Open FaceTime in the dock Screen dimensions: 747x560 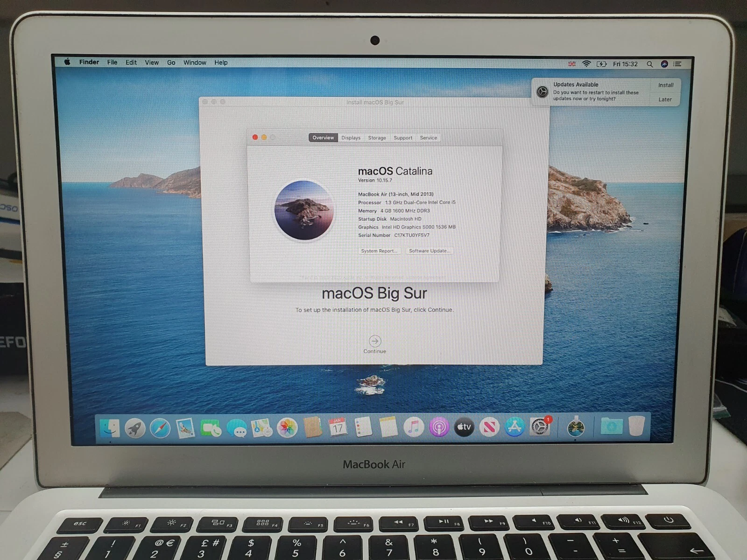[x=211, y=428]
